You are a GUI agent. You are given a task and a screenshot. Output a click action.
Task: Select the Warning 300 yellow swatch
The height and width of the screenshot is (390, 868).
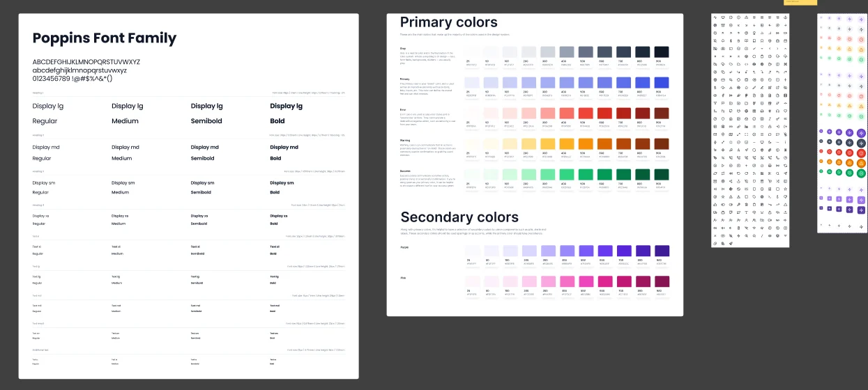point(548,143)
